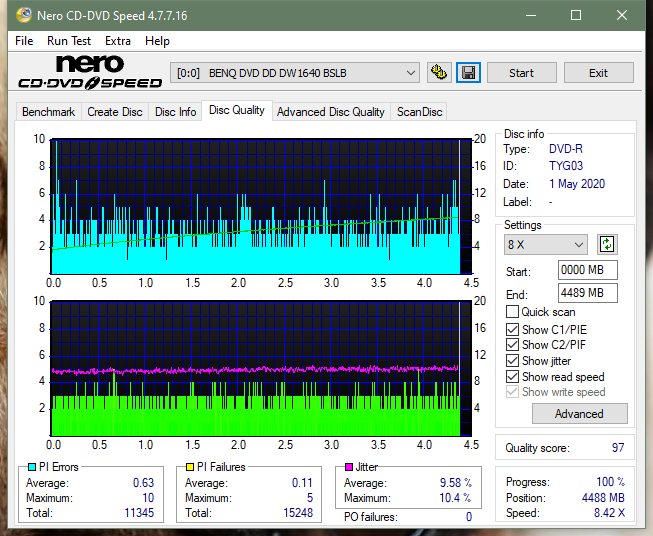Minimize the Nero CD-DVD Speed window
Image resolution: width=653 pixels, height=536 pixels.
click(x=531, y=15)
